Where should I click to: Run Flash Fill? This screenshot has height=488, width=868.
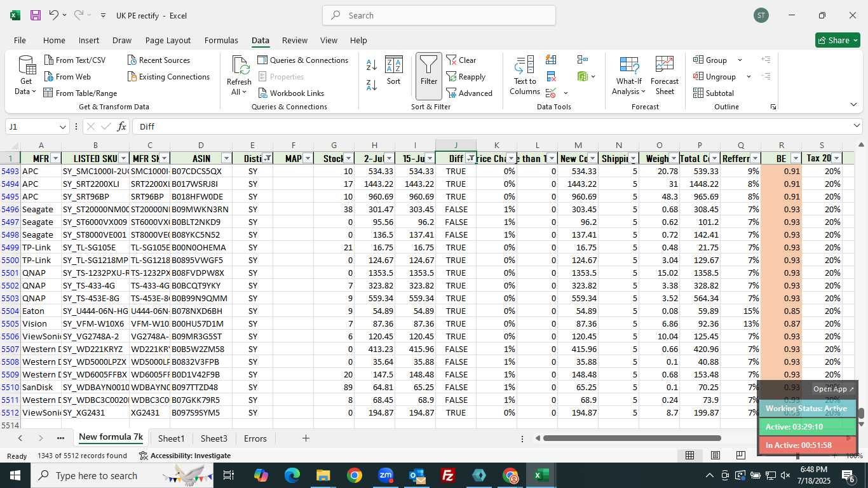click(551, 60)
